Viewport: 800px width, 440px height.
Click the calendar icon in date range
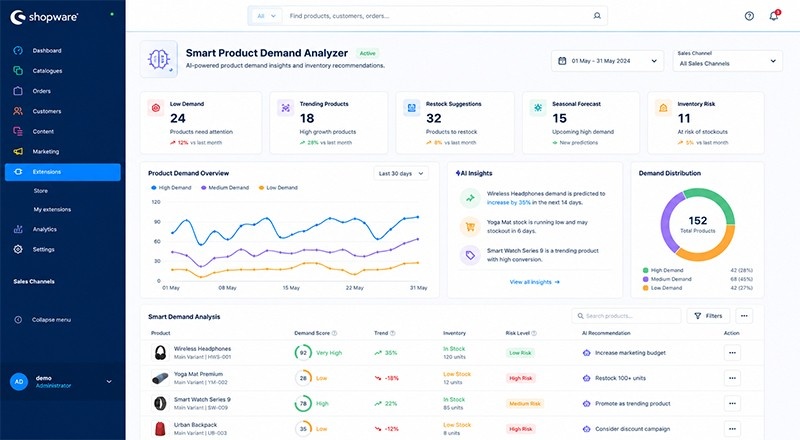point(562,61)
